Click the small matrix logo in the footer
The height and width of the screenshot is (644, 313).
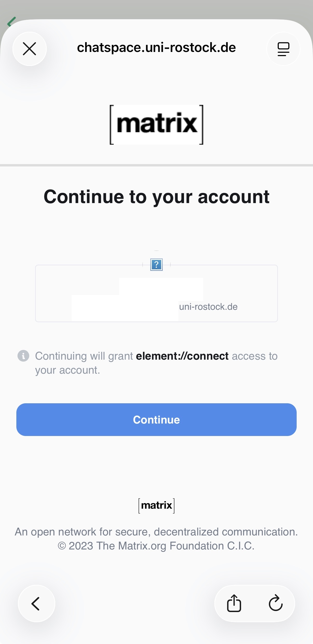(x=156, y=506)
